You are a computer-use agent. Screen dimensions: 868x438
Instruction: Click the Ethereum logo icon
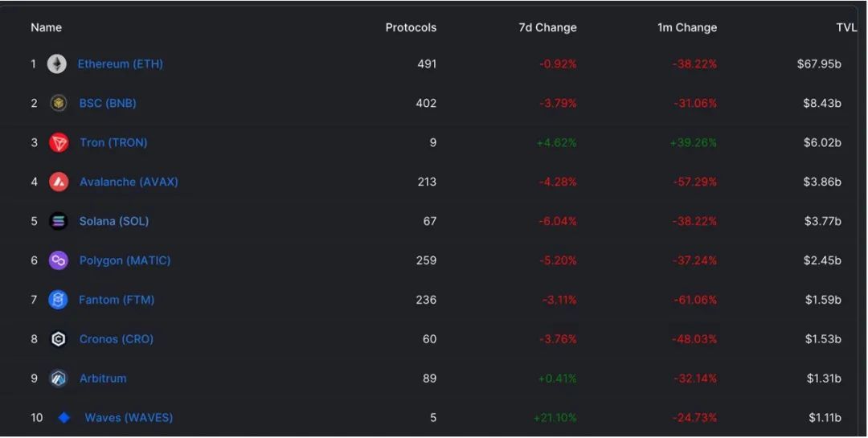(56, 64)
